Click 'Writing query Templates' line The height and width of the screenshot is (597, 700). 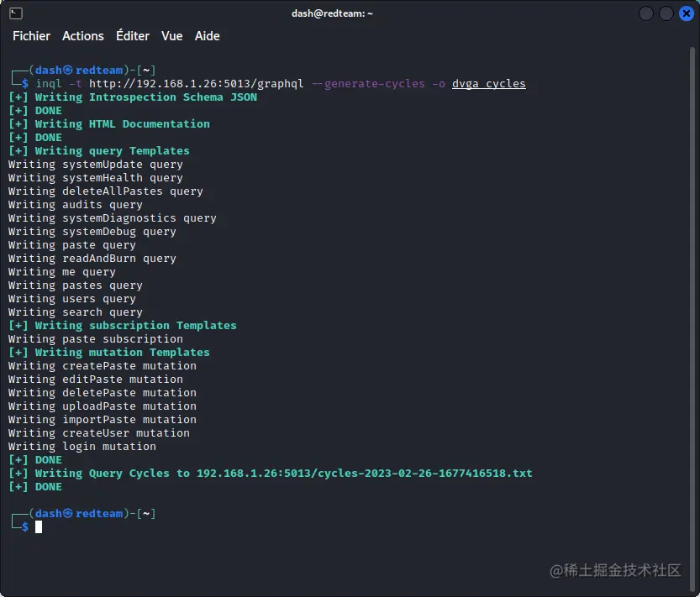pyautogui.click(x=99, y=151)
